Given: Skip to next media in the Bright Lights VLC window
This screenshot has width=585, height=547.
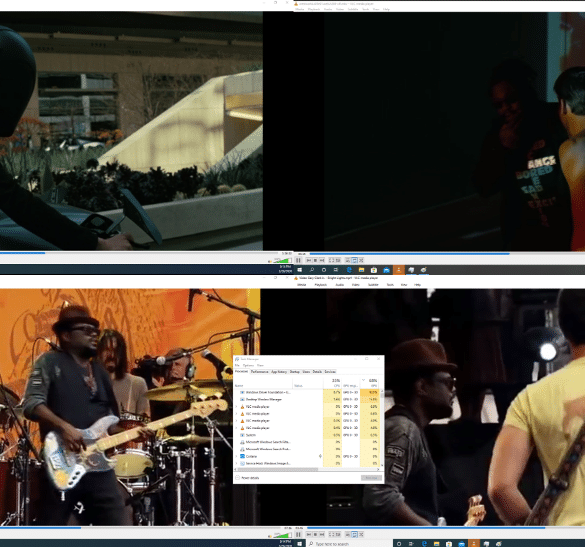Looking at the screenshot, I should click(x=322, y=535).
